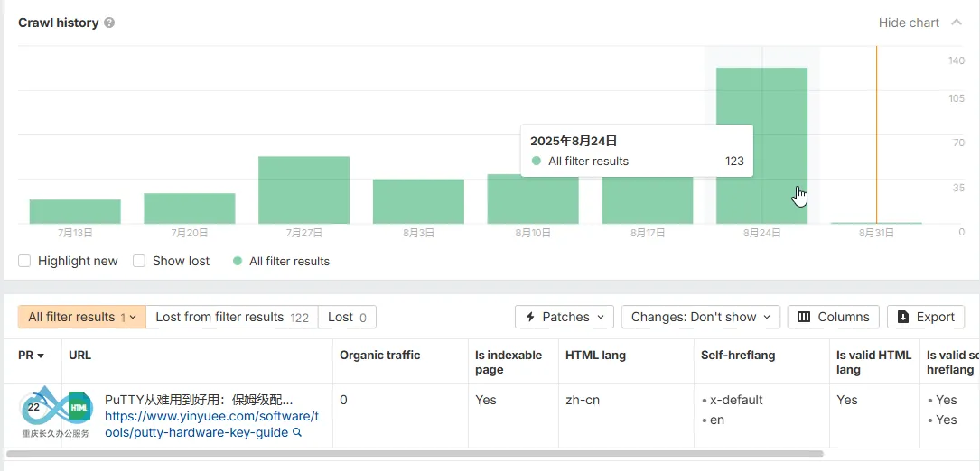Click the zh-cn HTML lang cell
The image size is (980, 471).
tap(583, 400)
